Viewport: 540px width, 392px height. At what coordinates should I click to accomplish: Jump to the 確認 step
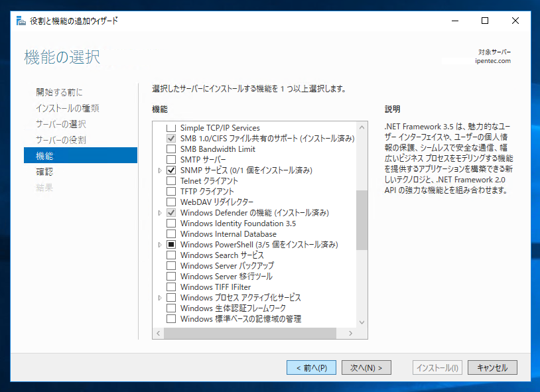(x=44, y=172)
